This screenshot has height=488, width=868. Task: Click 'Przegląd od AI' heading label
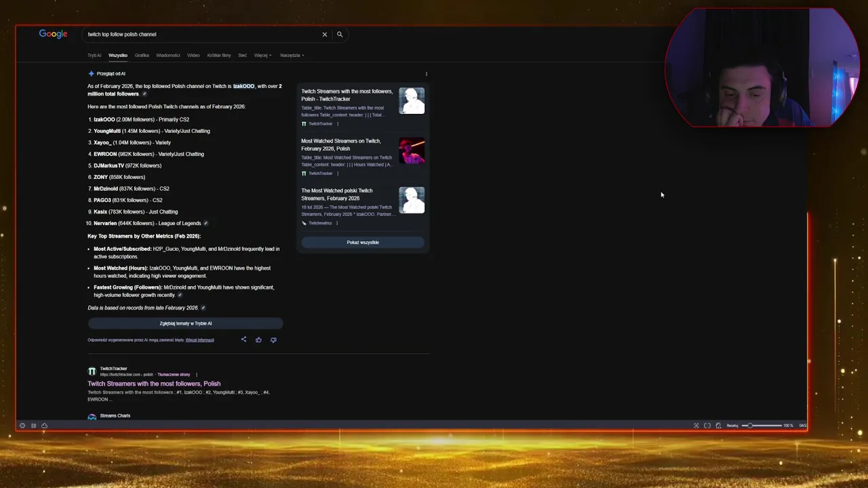[111, 73]
